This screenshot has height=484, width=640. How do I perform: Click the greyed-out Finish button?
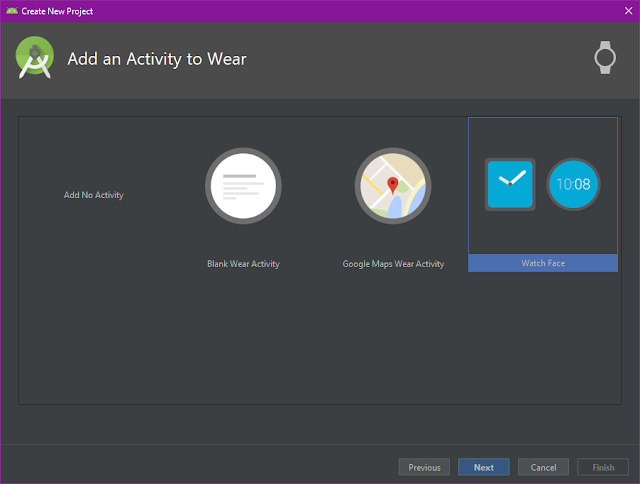[603, 467]
